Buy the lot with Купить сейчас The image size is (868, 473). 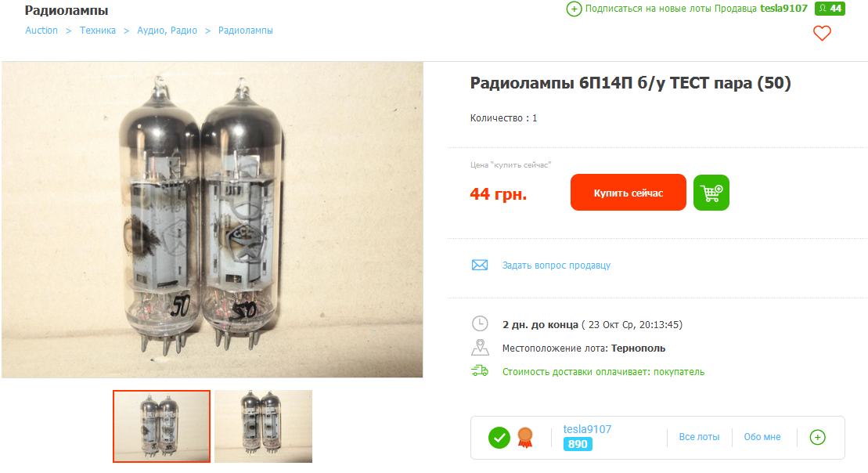click(628, 192)
